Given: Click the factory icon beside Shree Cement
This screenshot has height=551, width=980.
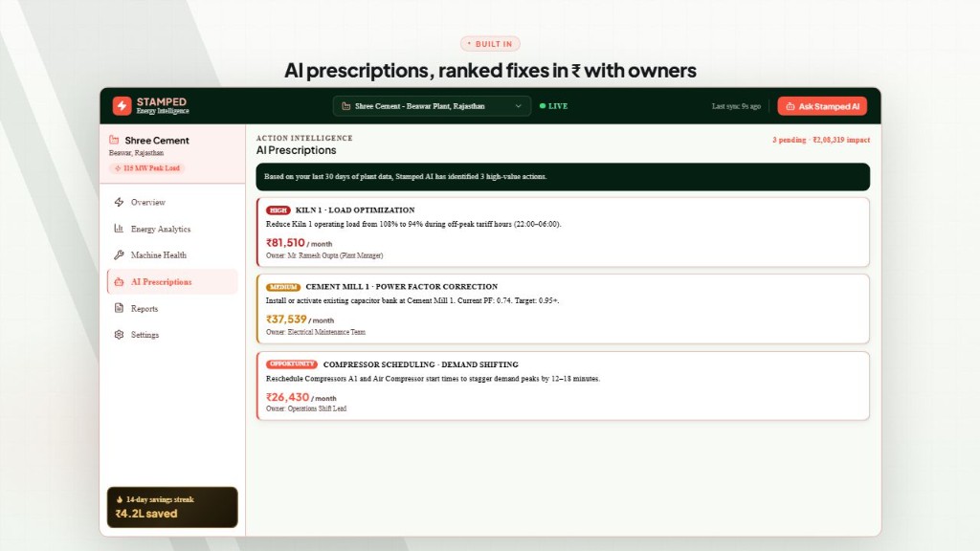Looking at the screenshot, I should point(114,140).
